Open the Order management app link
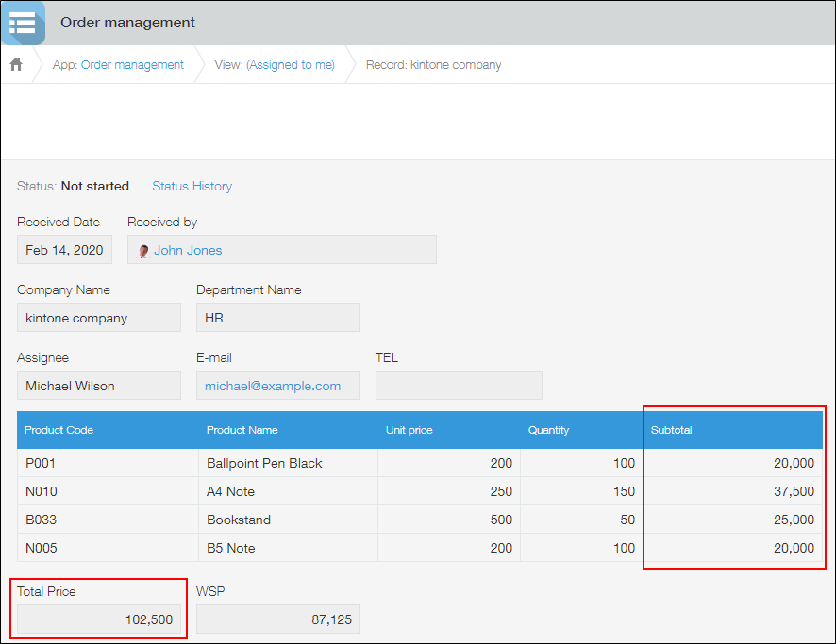The height and width of the screenshot is (644, 836). click(132, 64)
